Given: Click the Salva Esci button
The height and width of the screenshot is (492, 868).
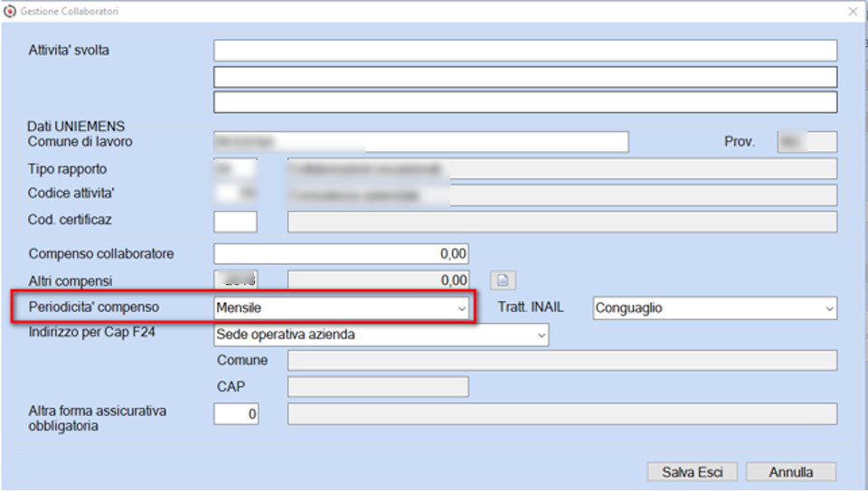Looking at the screenshot, I should tap(692, 472).
